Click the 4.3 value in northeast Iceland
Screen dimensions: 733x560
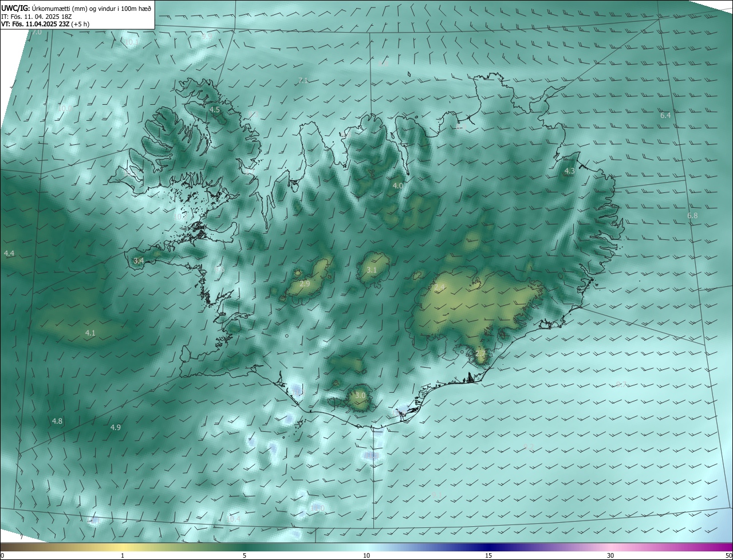click(x=569, y=171)
